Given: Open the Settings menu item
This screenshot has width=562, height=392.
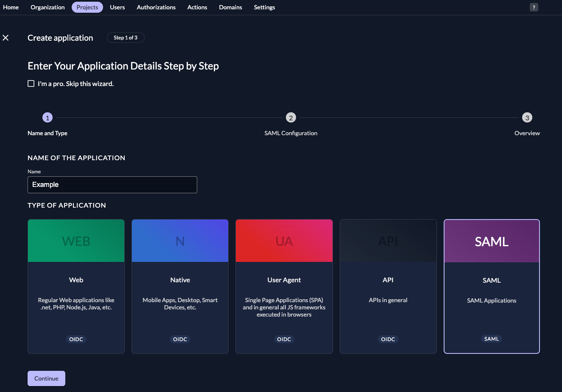Looking at the screenshot, I should 264,7.
